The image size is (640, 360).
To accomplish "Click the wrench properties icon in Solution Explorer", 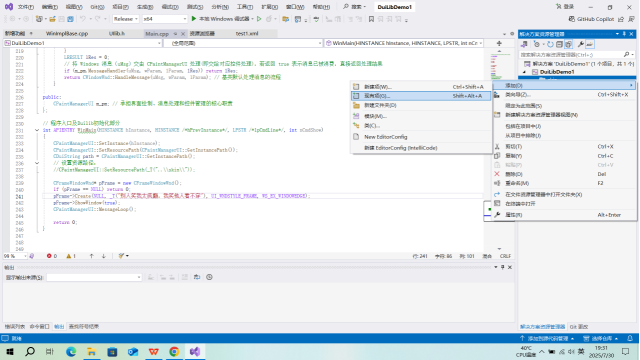I will (580, 44).
